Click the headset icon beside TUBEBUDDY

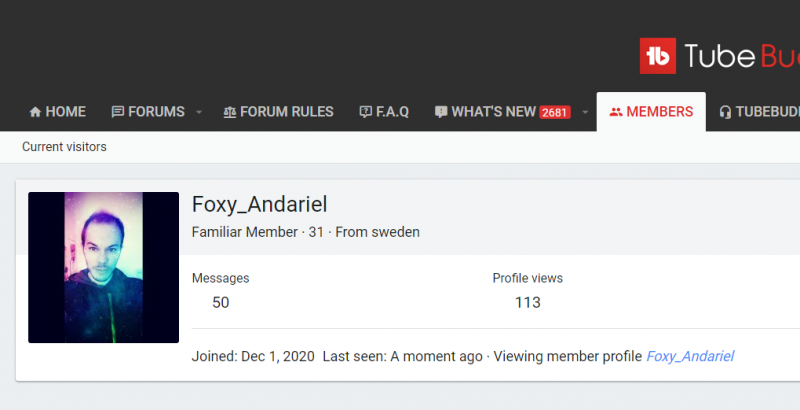[x=725, y=112]
